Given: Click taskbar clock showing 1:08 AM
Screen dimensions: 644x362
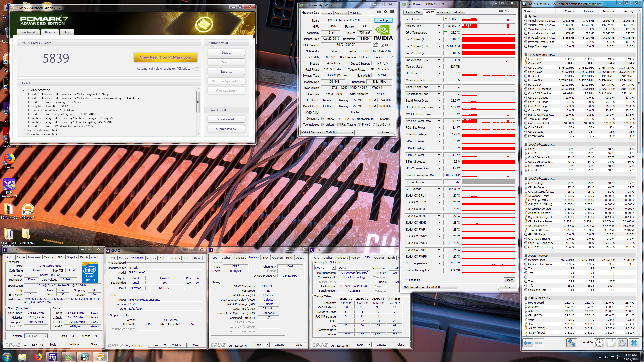Looking at the screenshot, I should [631, 357].
